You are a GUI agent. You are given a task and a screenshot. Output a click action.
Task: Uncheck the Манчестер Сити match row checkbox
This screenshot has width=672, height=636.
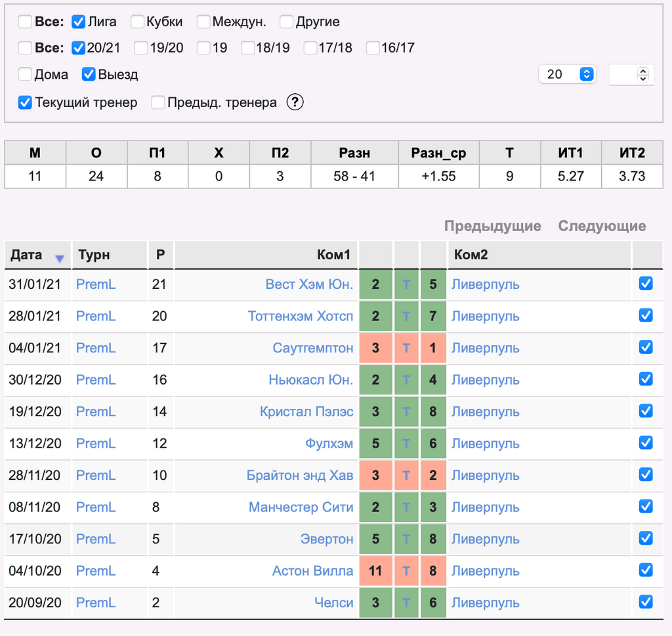coord(646,506)
